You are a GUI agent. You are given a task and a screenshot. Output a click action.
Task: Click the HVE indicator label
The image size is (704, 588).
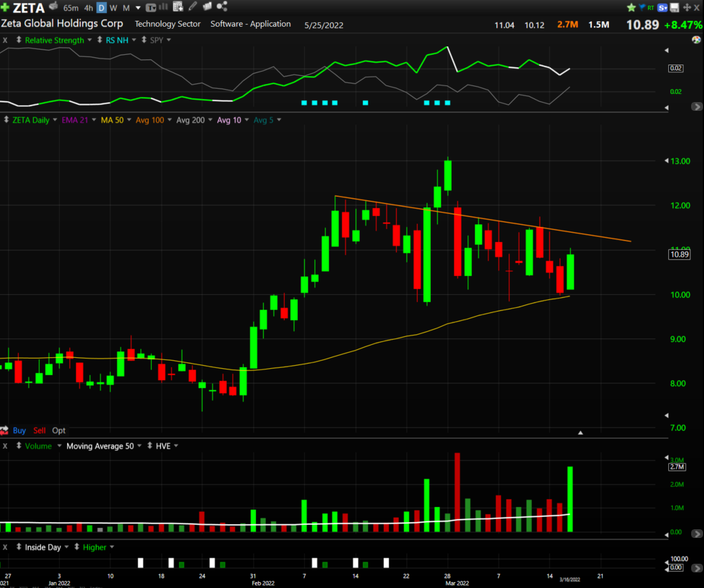coord(163,446)
